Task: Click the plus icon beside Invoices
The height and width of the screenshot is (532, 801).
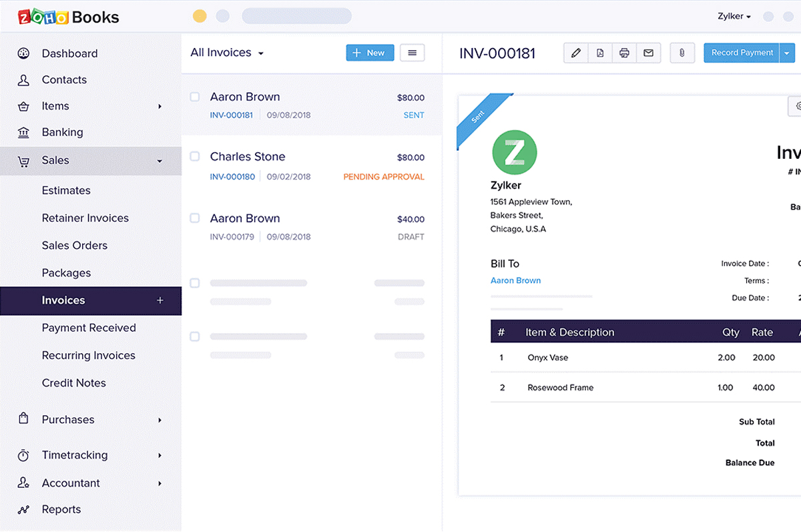Action: click(160, 300)
